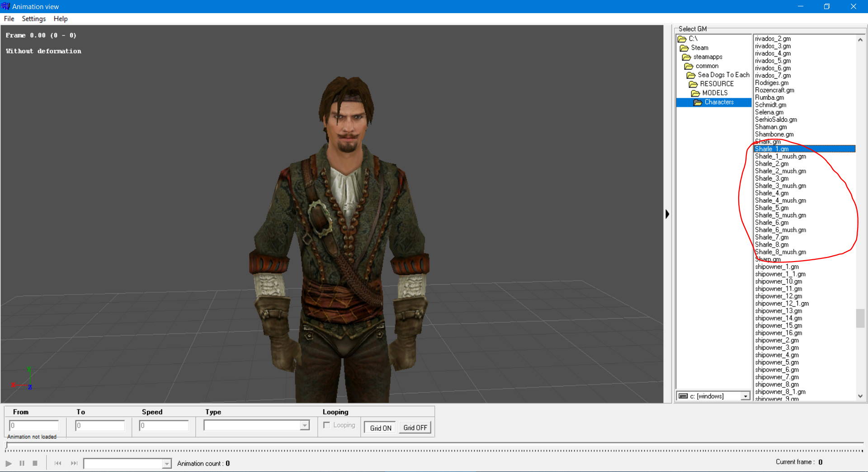Select Rumba.gm model file
Screen dimensions: 868x472
click(769, 98)
